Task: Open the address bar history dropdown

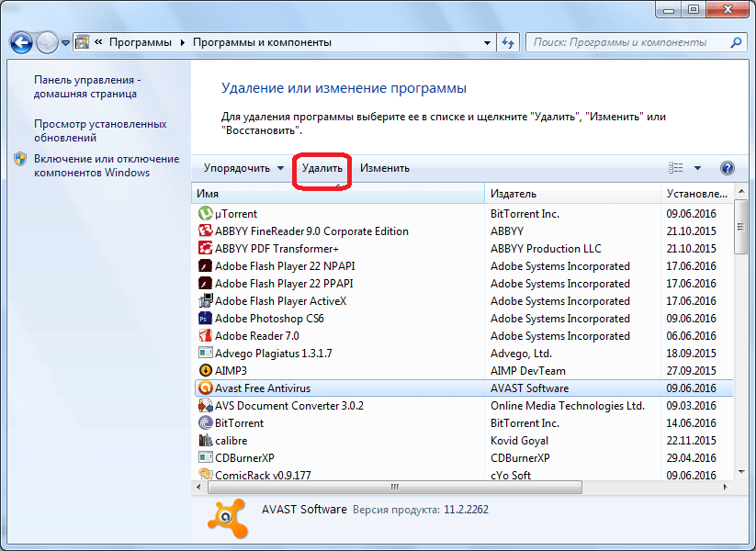Action: tap(487, 42)
